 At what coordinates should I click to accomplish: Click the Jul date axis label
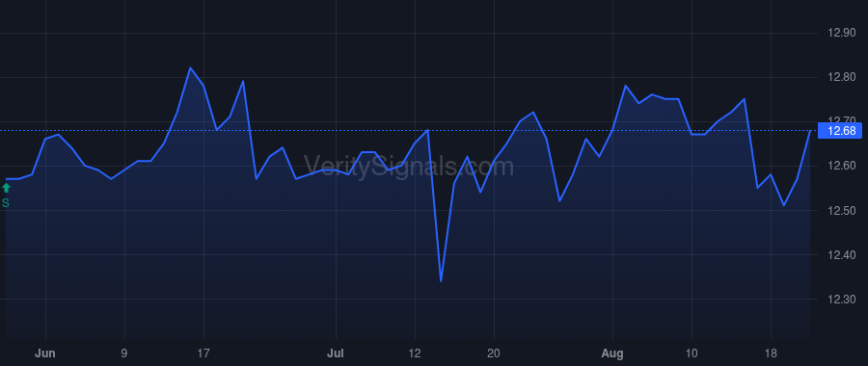pos(336,353)
